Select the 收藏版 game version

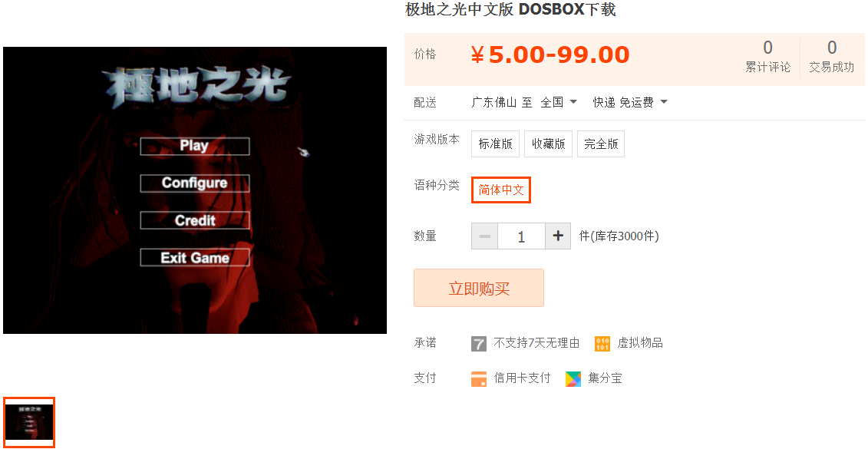pos(549,144)
